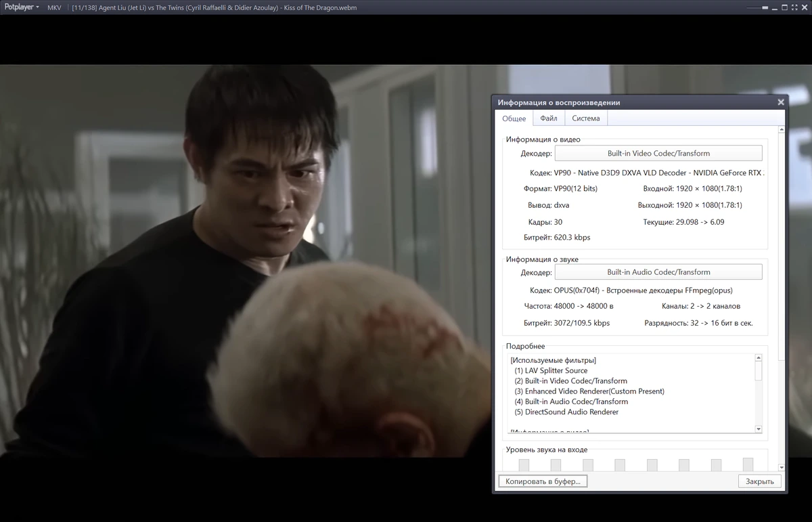812x522 pixels.
Task: Click the Кадры value 30
Action: point(558,222)
